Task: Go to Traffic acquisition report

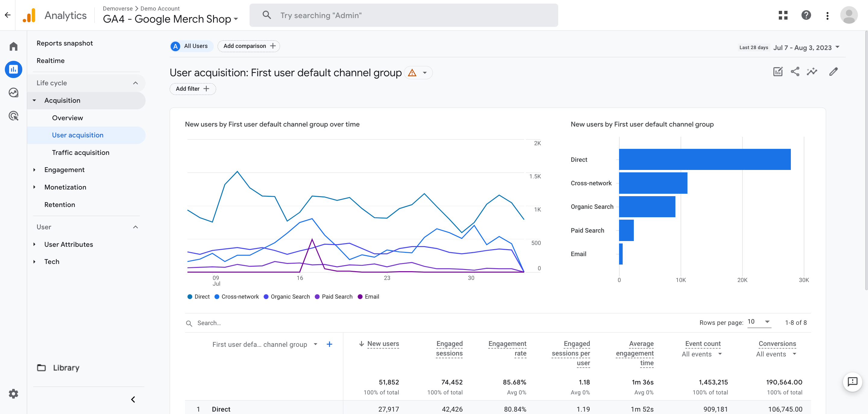Action: [x=80, y=152]
